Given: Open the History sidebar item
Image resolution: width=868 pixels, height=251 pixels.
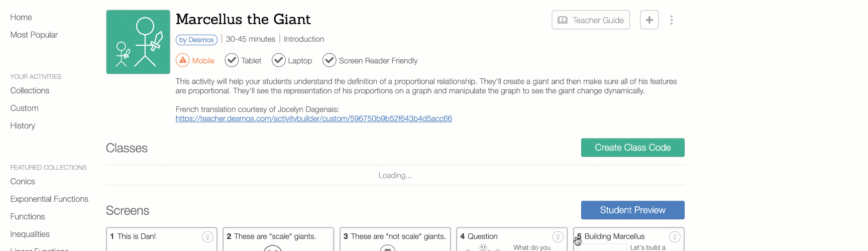Looking at the screenshot, I should click(x=23, y=125).
